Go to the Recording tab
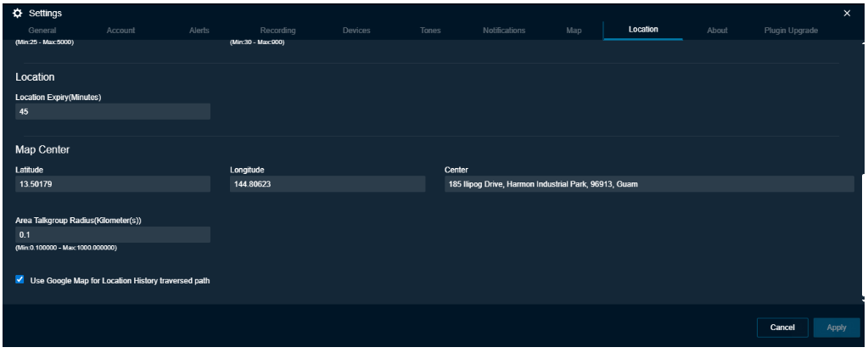The image size is (868, 353). (x=278, y=31)
